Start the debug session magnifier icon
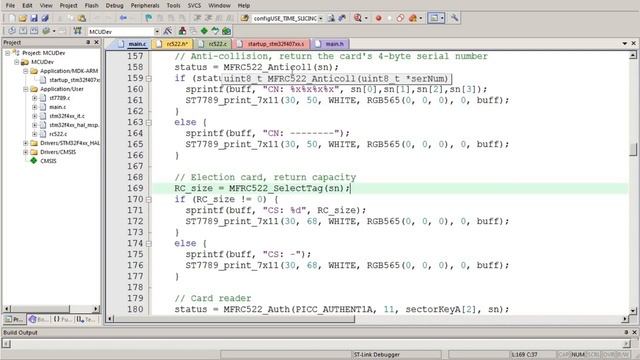 tap(358, 18)
